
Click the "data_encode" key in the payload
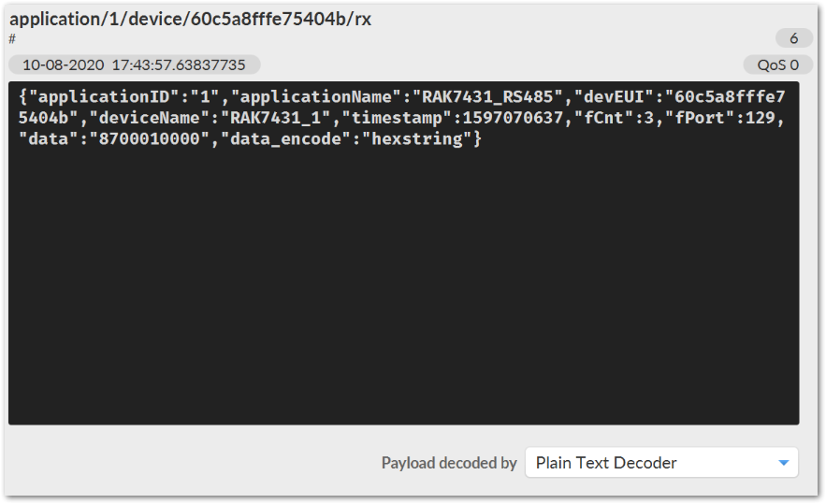[x=285, y=138]
